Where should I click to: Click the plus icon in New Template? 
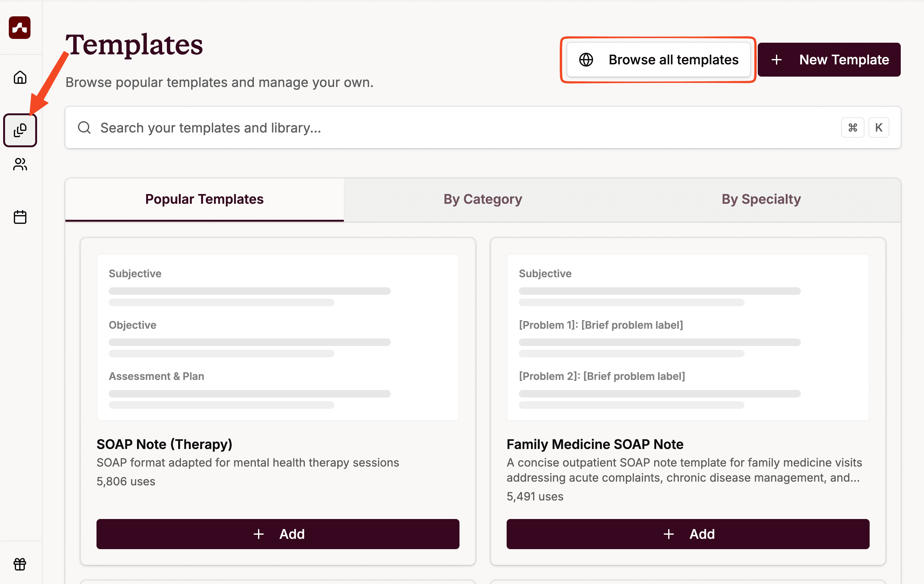(x=776, y=60)
